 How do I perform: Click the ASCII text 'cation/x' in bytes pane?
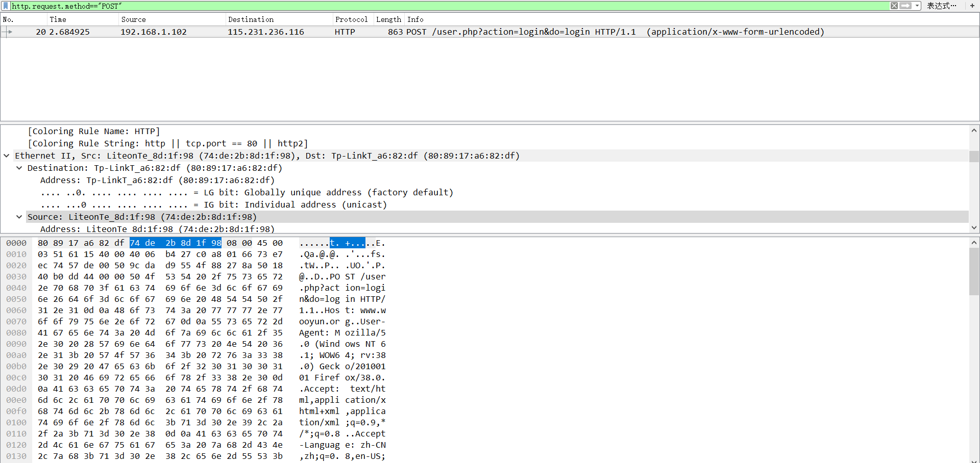tap(365, 400)
